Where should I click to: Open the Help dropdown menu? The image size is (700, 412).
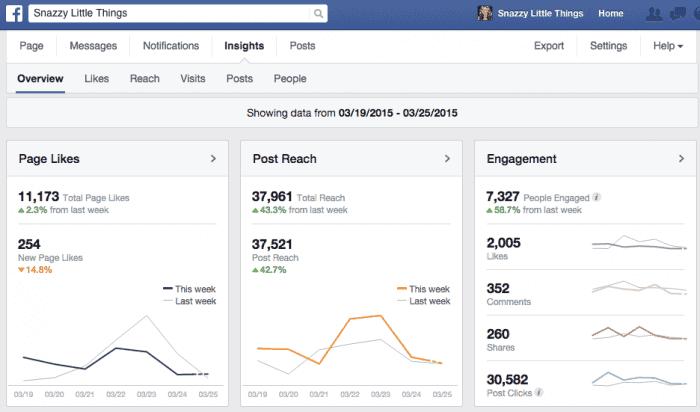pos(668,46)
